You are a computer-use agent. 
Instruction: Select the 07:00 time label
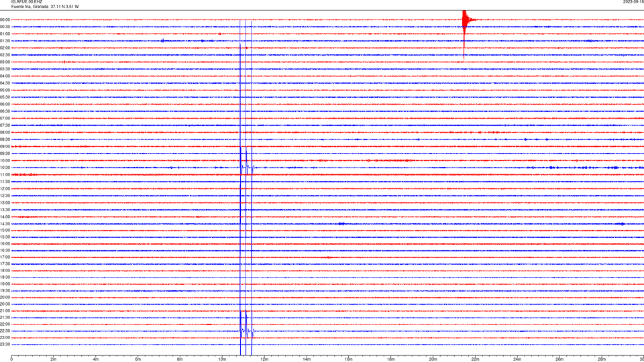(x=5, y=118)
